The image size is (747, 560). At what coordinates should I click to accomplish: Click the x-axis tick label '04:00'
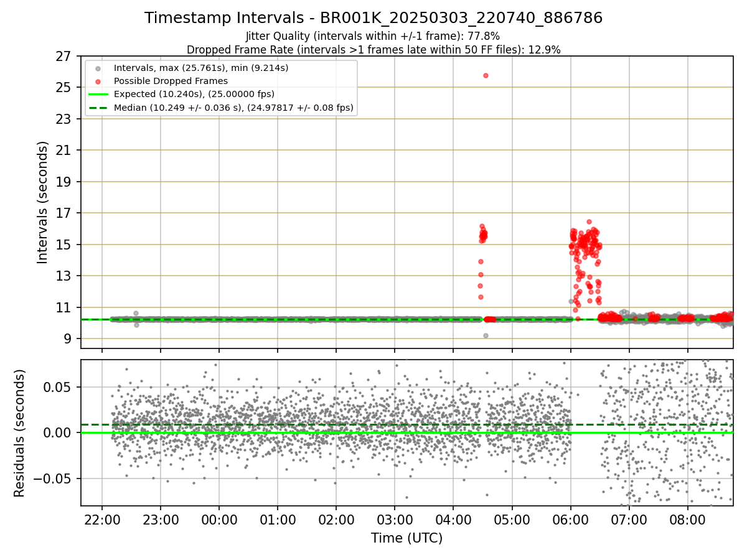(x=453, y=519)
